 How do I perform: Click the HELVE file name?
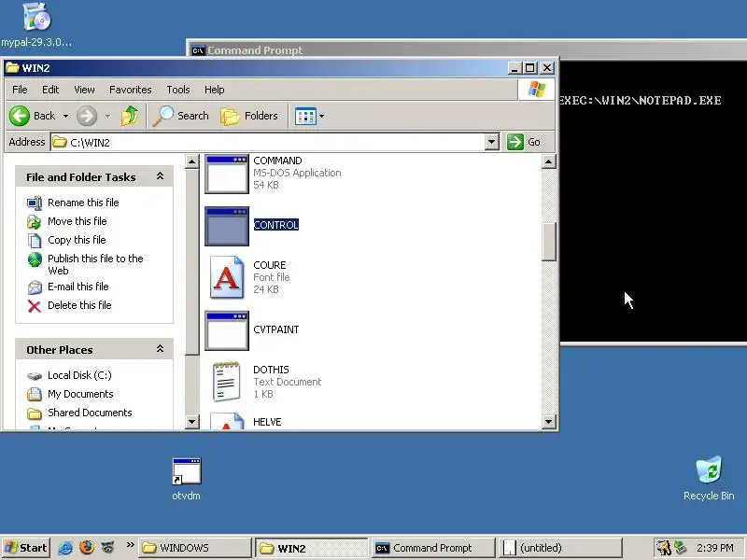267,422
